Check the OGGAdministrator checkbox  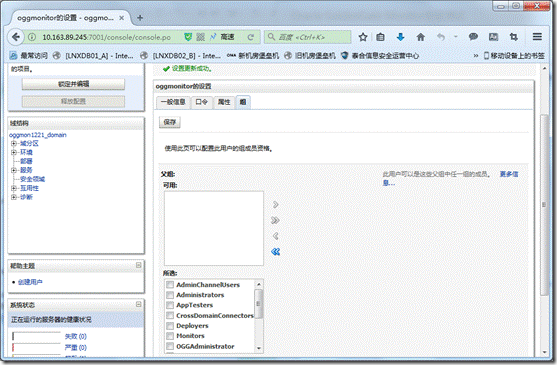(170, 346)
